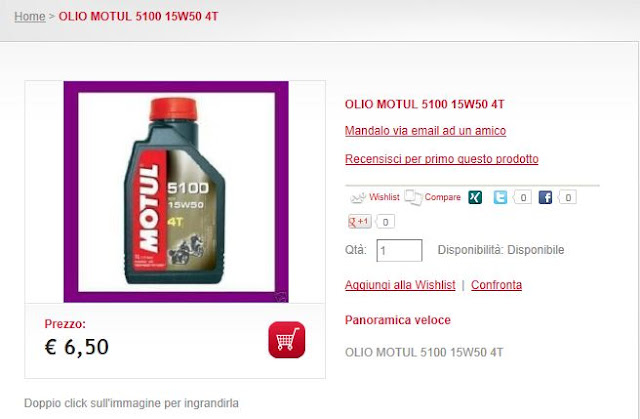Click the Compare text in the share bar

pos(442,197)
